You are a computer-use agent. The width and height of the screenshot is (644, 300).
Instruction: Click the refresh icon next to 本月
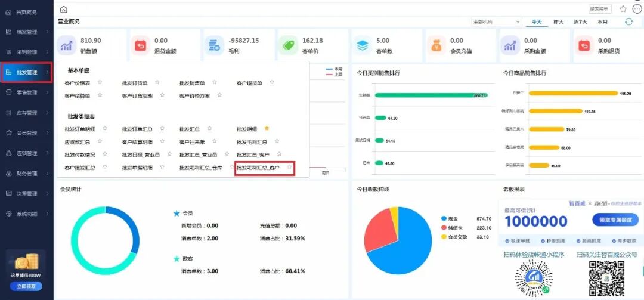tap(629, 22)
